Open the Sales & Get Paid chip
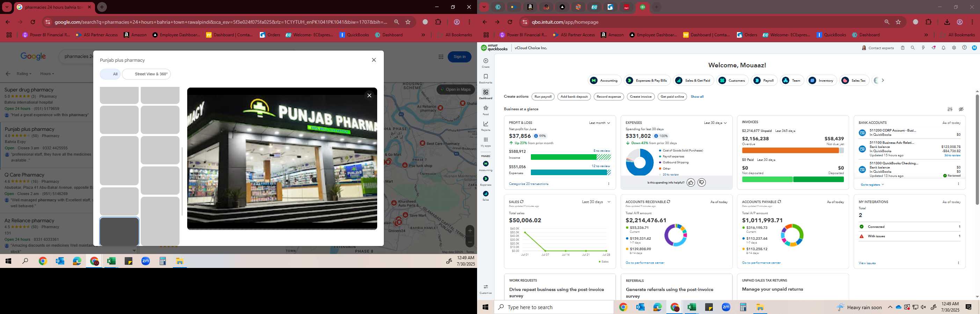This screenshot has width=980, height=314. coord(694,80)
